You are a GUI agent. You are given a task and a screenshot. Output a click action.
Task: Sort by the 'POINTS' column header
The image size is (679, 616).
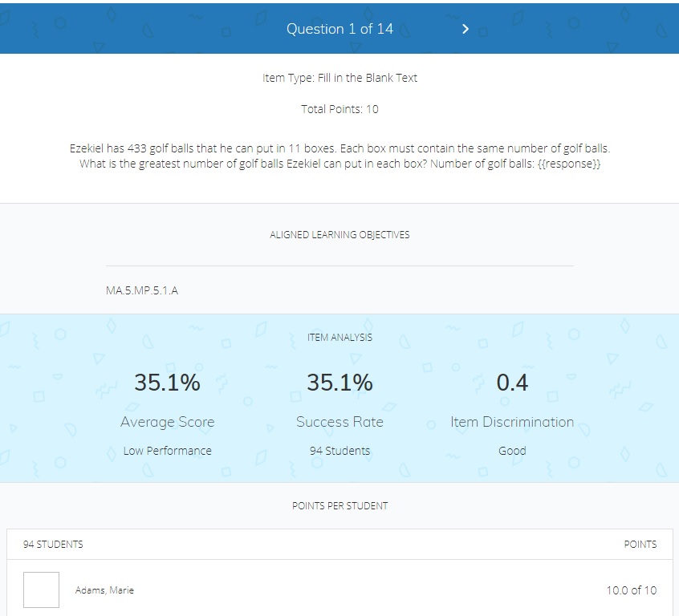click(640, 545)
